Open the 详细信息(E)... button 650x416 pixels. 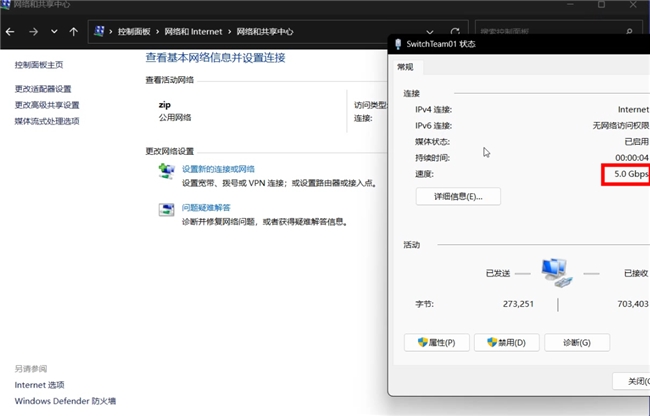458,197
